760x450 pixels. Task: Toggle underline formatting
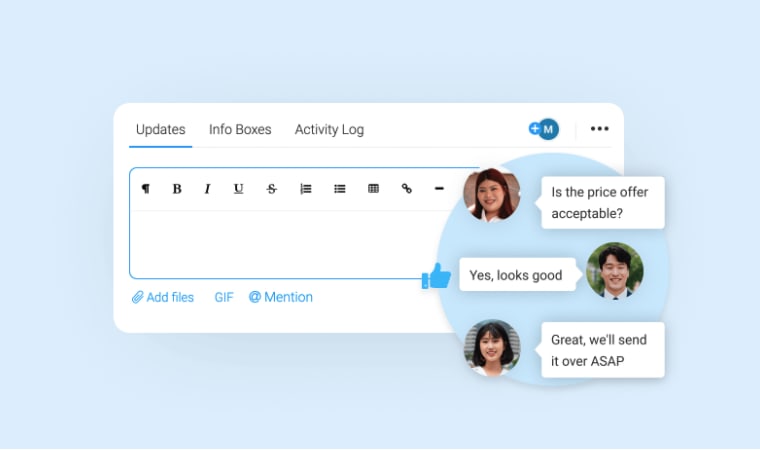coord(238,189)
